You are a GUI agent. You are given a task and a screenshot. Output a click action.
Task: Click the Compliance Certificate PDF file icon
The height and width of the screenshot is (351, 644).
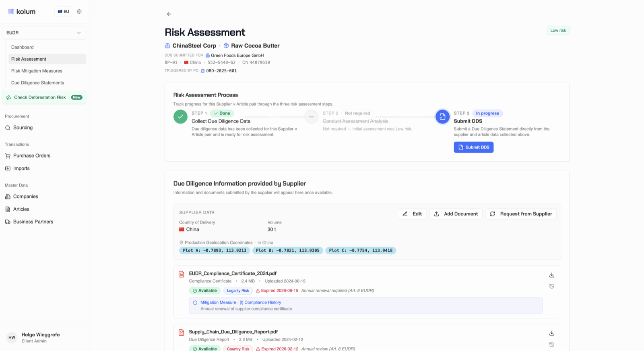182,274
